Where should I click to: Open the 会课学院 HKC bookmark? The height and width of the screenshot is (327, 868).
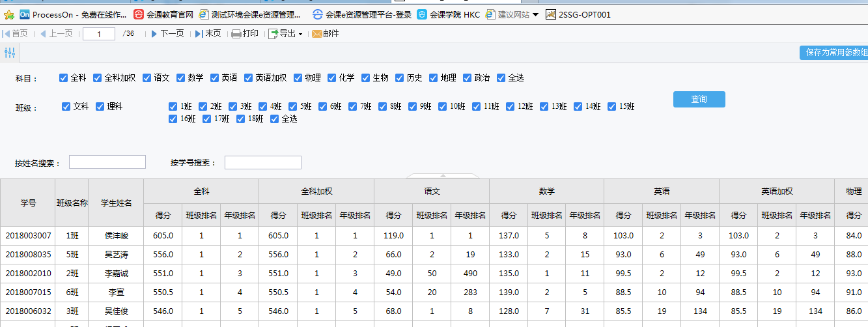[x=449, y=14]
